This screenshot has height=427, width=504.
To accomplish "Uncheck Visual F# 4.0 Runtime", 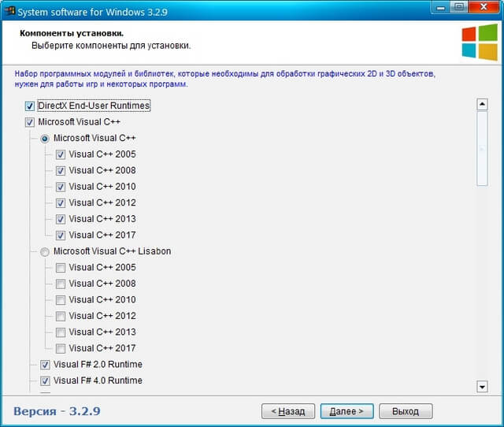I will point(45,381).
